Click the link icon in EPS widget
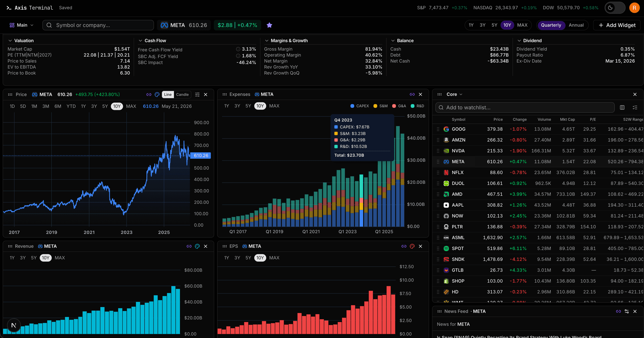Viewport: 644px width, 338px height. click(x=404, y=246)
